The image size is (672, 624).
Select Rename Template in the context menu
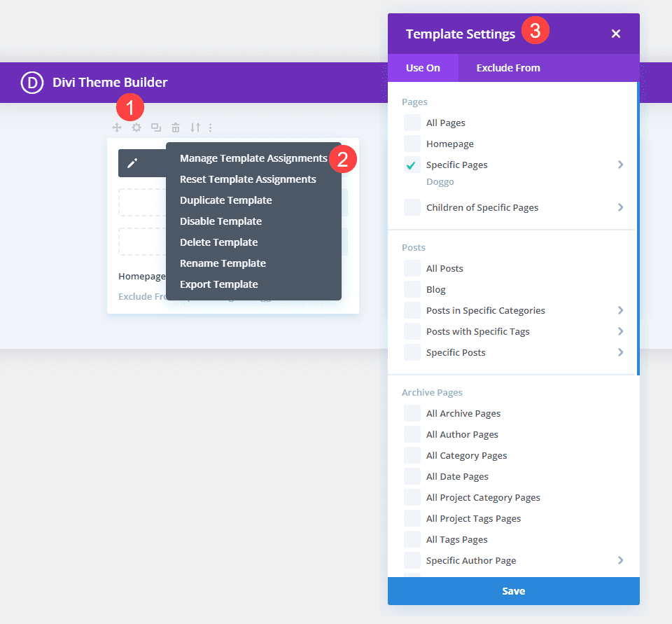pyautogui.click(x=223, y=263)
